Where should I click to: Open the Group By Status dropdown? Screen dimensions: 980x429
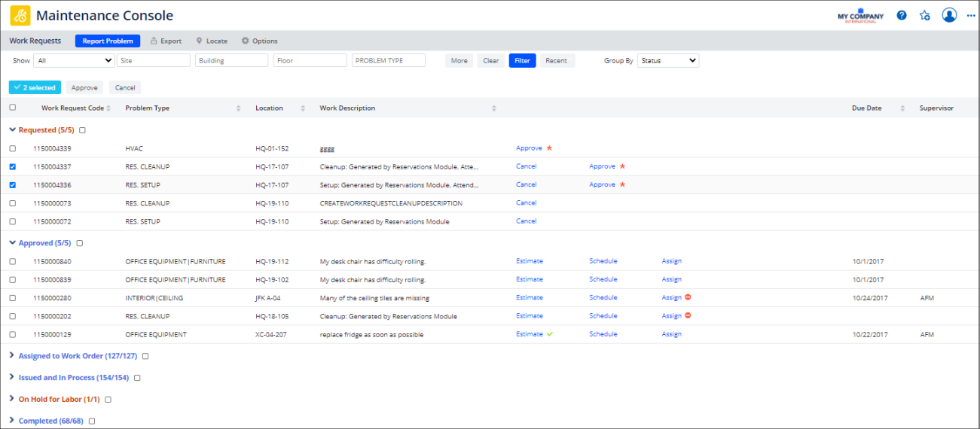[667, 61]
